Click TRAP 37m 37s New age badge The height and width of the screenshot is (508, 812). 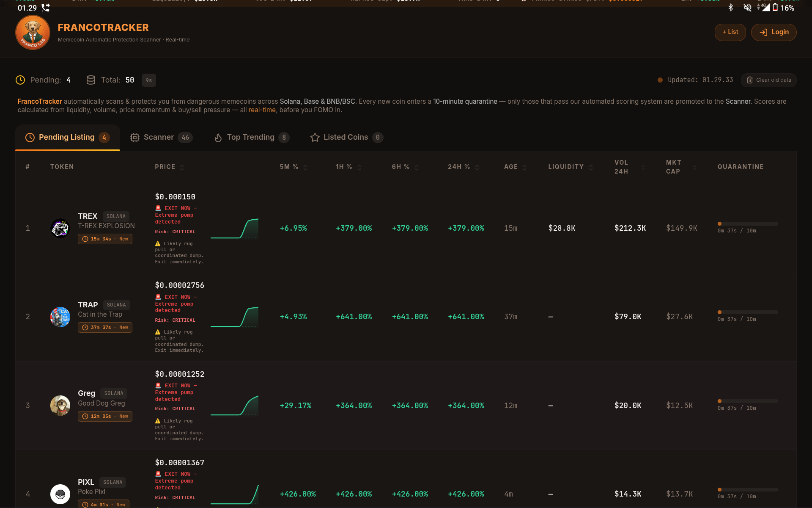pos(105,328)
